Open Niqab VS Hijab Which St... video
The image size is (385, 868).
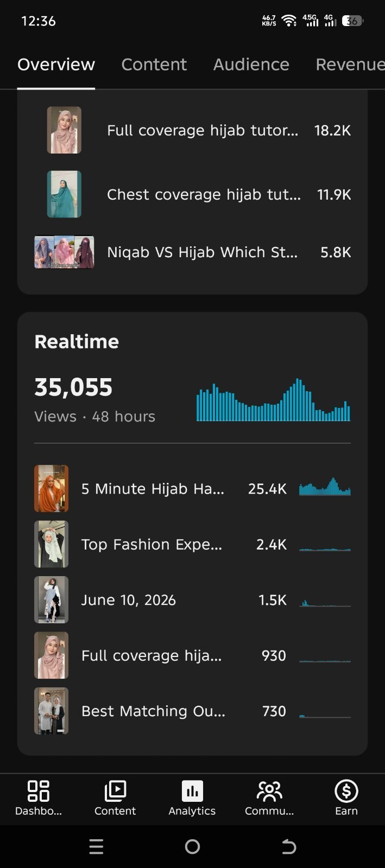193,252
